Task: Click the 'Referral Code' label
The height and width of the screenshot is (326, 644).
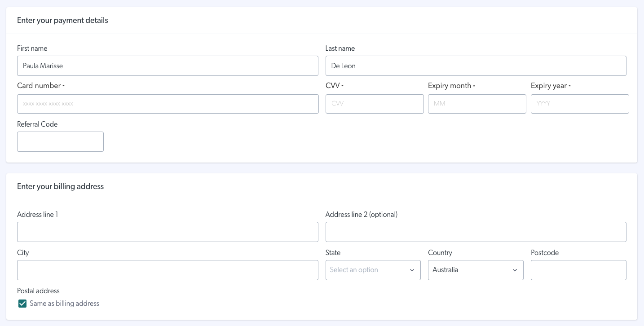Action: tap(37, 124)
